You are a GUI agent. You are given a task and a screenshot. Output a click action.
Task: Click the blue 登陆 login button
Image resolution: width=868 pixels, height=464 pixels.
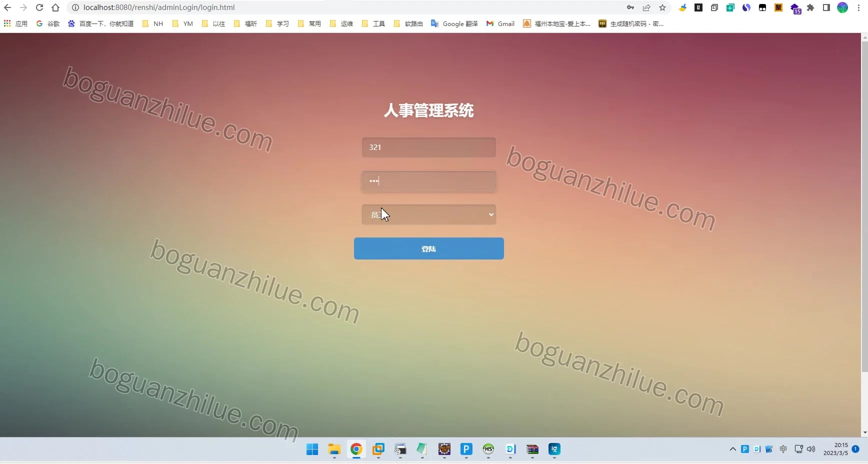pyautogui.click(x=429, y=248)
